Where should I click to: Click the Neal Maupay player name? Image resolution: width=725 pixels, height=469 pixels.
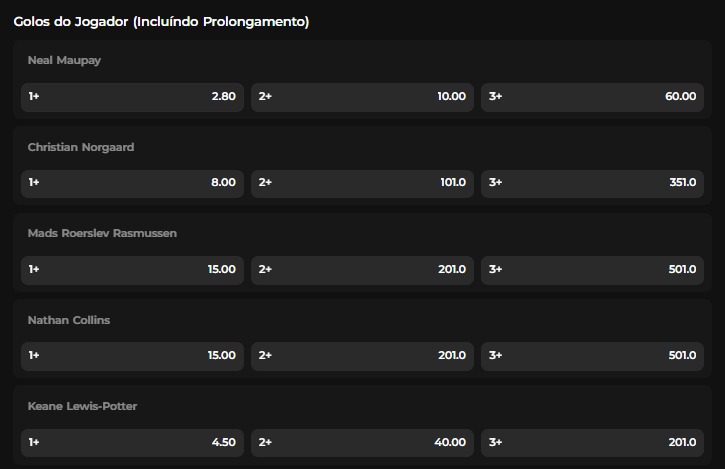(64, 61)
